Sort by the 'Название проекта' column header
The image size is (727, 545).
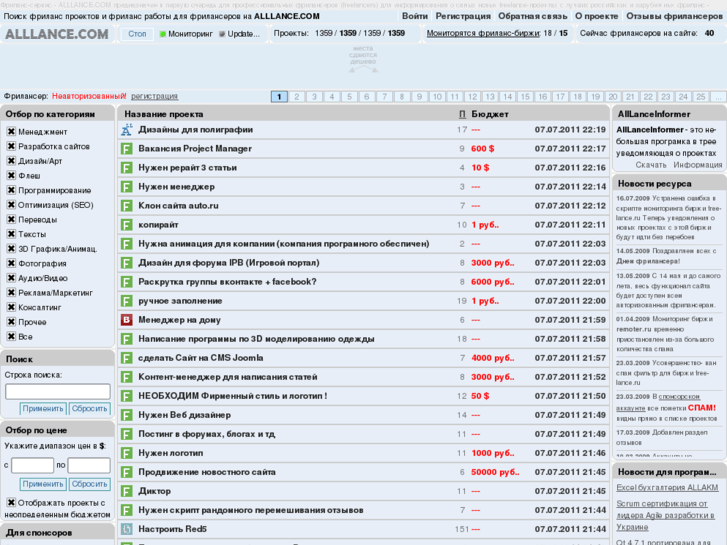163,114
